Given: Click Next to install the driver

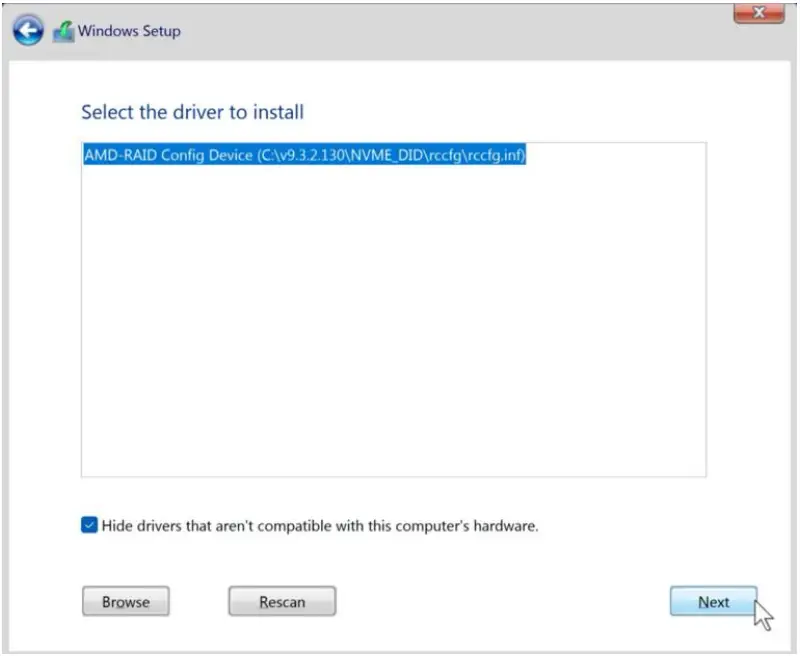Looking at the screenshot, I should [x=714, y=601].
